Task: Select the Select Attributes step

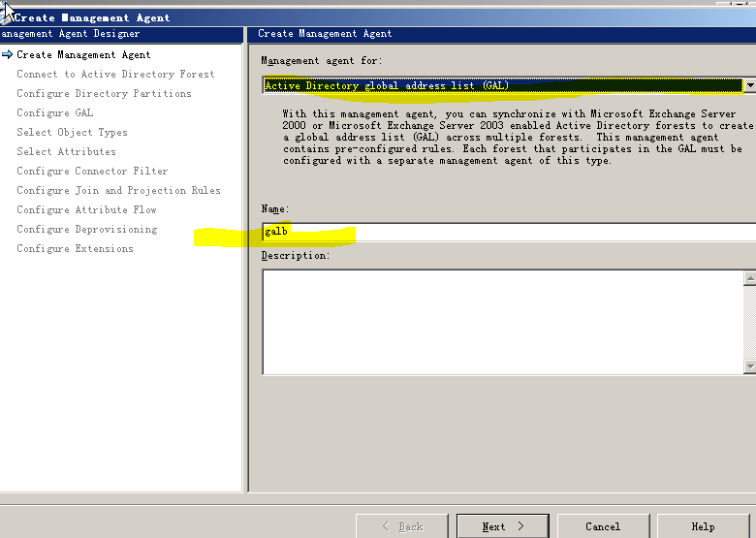Action: [66, 151]
